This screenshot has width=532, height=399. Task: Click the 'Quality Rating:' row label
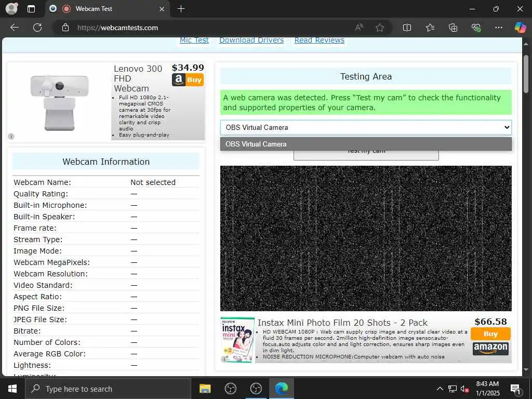[x=41, y=194]
